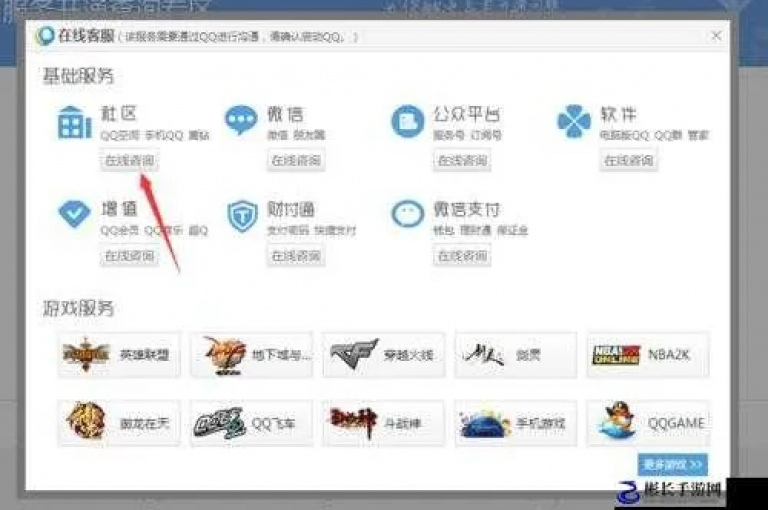
Task: Select the QQ飞车 game card
Action: coord(251,423)
